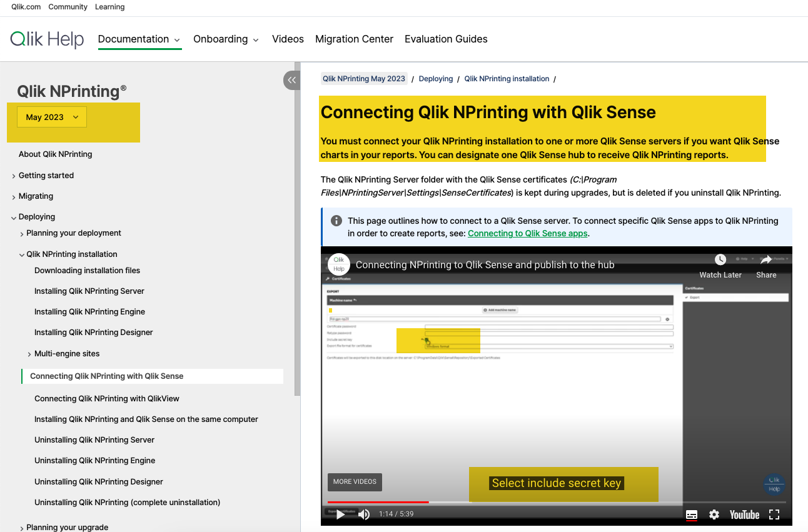Open the Evaluation Guides menu item

[446, 39]
